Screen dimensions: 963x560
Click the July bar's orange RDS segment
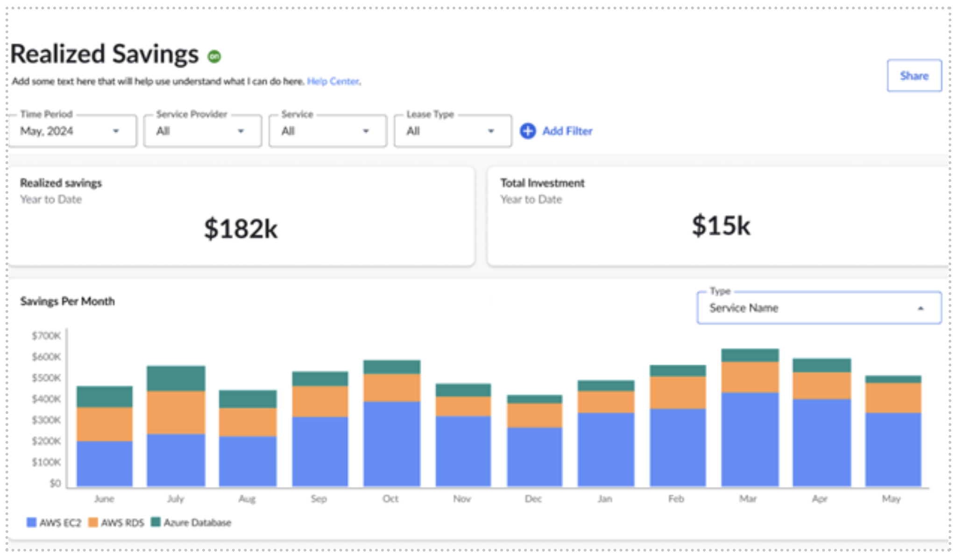[176, 412]
